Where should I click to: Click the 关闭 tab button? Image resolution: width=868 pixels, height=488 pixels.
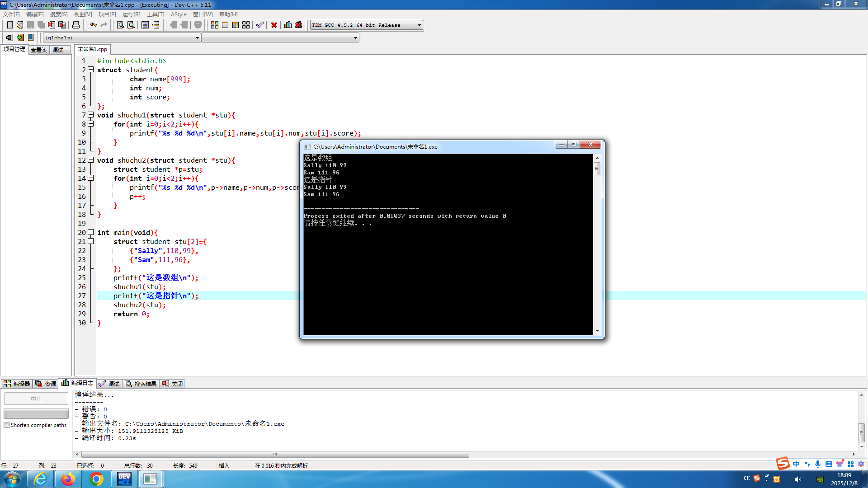(172, 384)
